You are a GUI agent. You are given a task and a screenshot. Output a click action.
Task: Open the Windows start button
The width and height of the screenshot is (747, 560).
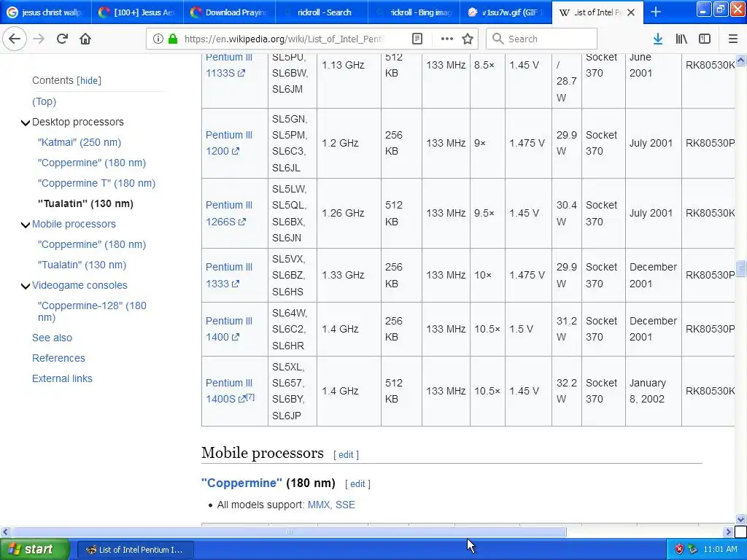35,549
